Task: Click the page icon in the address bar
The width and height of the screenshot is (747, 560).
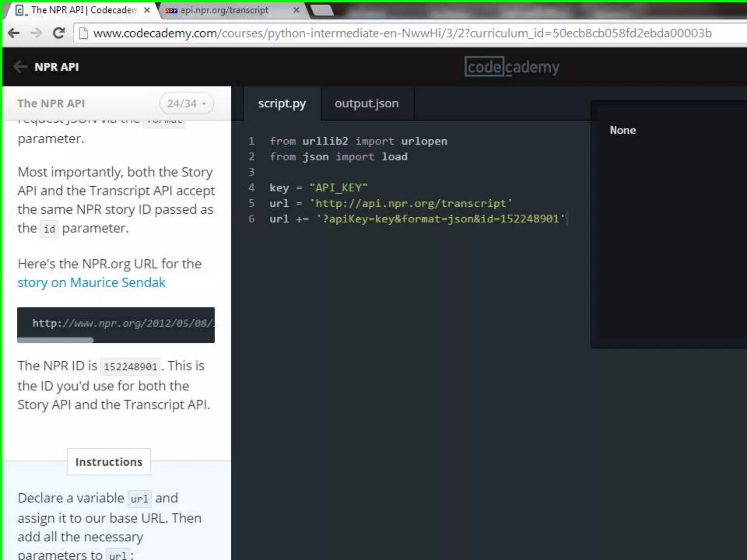Action: coord(84,33)
